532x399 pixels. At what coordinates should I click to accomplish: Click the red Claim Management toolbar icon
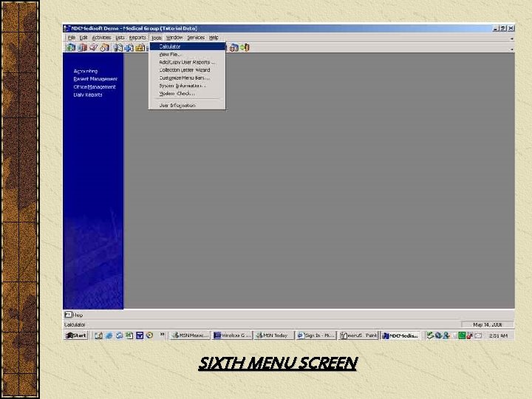tap(82, 48)
